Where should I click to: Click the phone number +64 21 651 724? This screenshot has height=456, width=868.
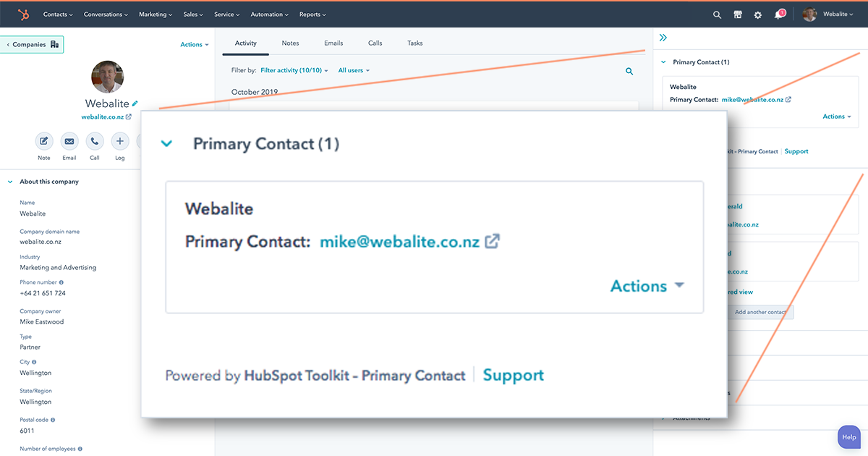click(43, 293)
